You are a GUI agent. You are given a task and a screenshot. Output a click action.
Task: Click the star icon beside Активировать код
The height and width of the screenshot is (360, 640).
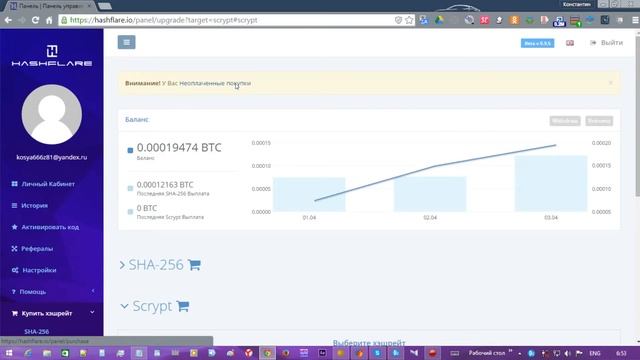coord(15,227)
